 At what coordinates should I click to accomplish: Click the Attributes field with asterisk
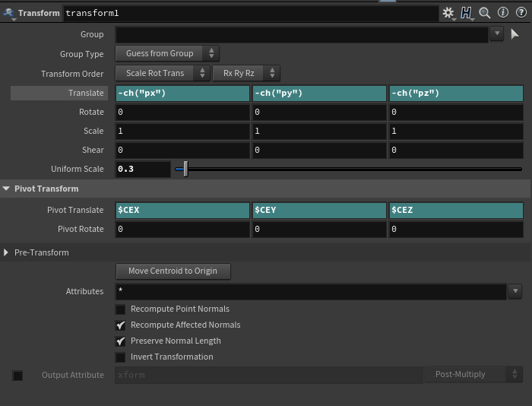[x=311, y=292]
